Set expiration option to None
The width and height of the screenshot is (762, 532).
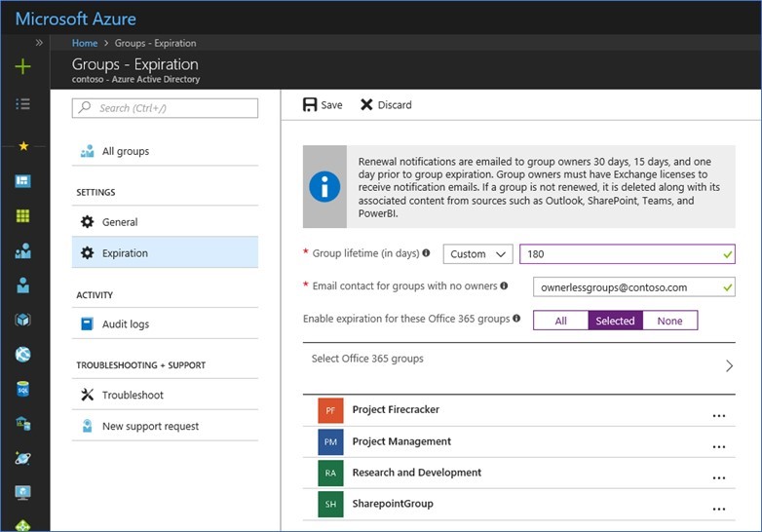tap(669, 321)
